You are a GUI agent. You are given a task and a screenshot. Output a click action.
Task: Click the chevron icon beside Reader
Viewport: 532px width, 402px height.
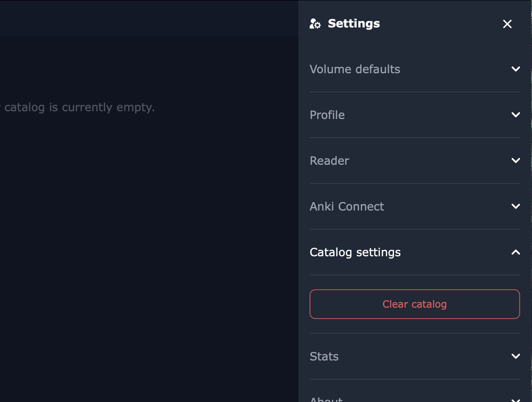tap(515, 161)
